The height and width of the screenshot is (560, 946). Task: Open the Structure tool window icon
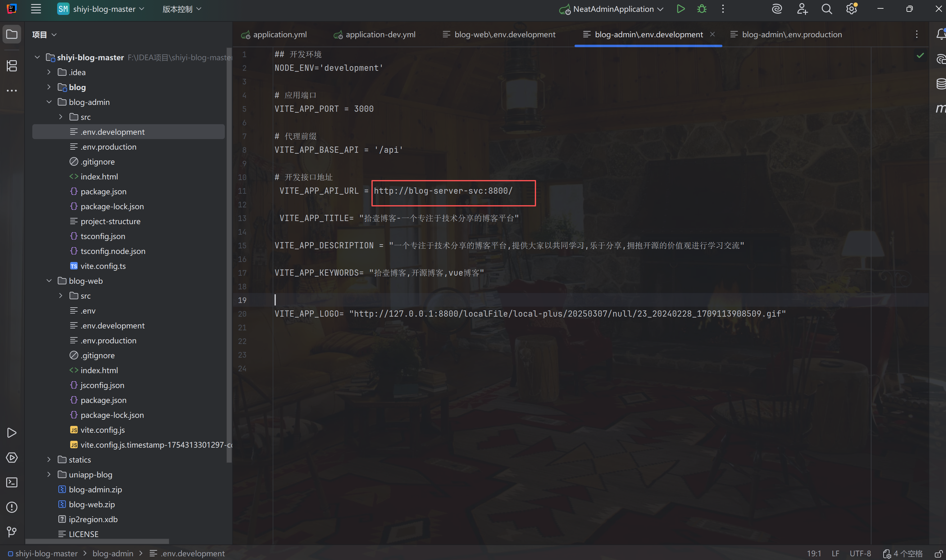coord(12,66)
